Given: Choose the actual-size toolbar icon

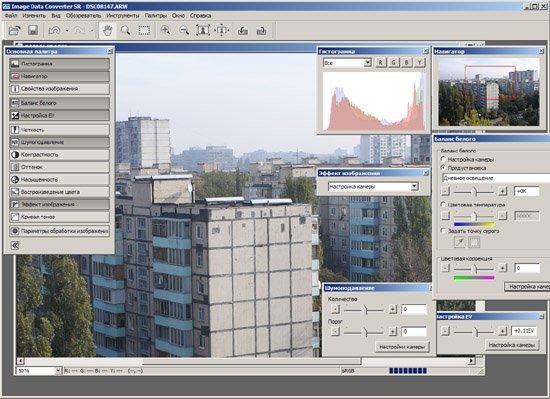Looking at the screenshot, I should [x=222, y=31].
